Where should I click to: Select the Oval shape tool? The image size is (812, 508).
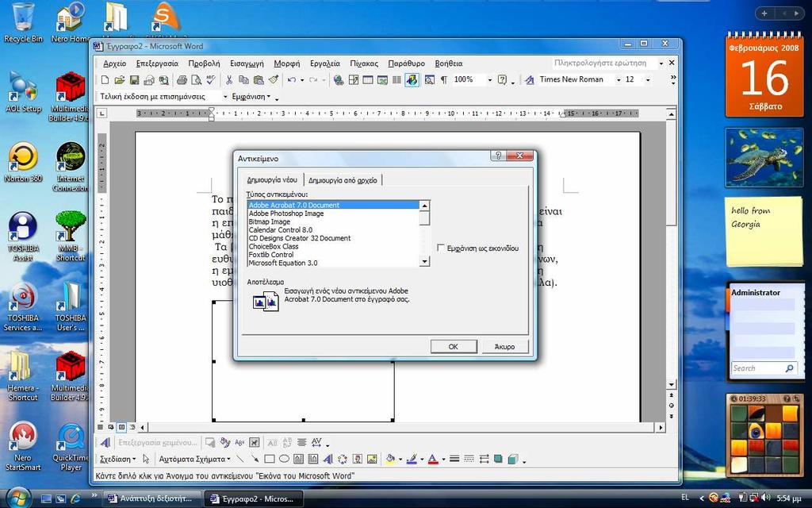284,459
